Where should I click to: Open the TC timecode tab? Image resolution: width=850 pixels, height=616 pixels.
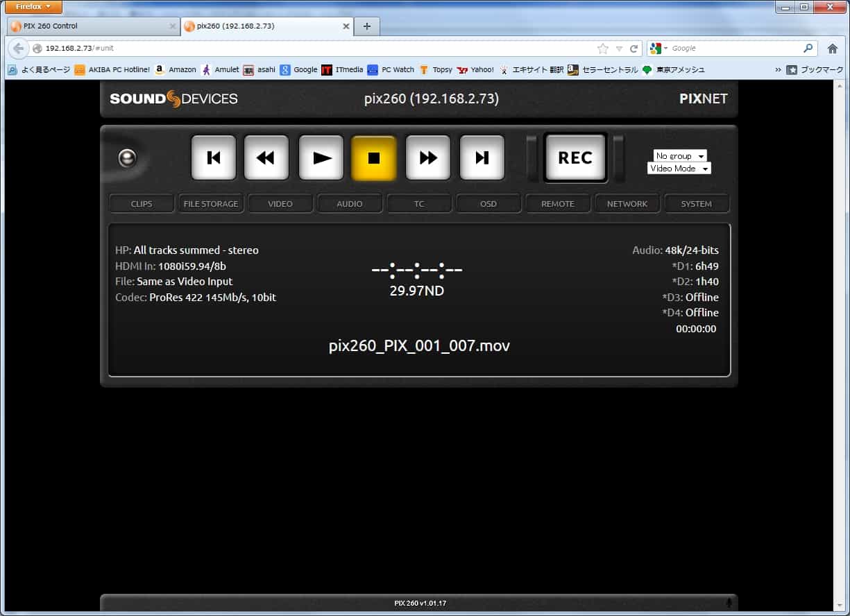coord(419,204)
